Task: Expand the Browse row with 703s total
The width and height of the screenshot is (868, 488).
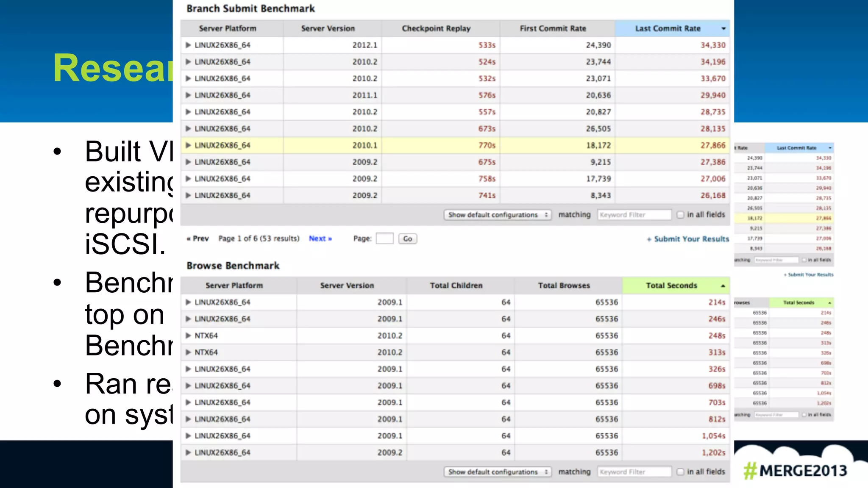Action: tap(188, 402)
